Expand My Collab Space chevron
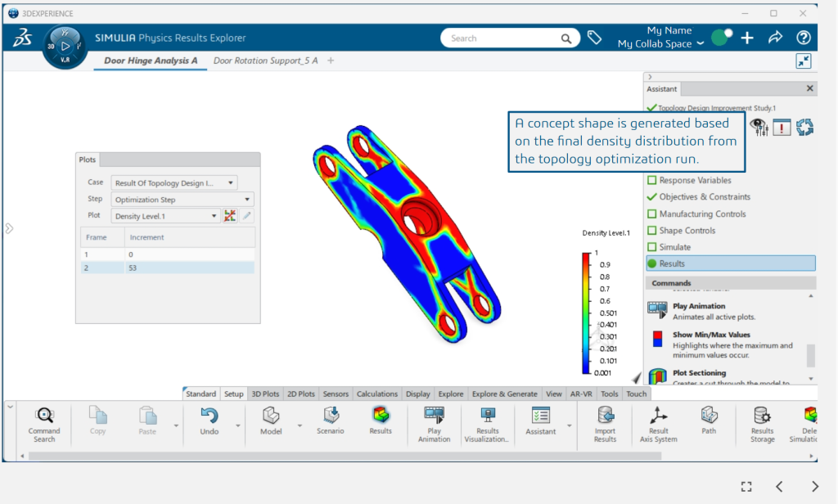This screenshot has width=838, height=504. (x=701, y=44)
